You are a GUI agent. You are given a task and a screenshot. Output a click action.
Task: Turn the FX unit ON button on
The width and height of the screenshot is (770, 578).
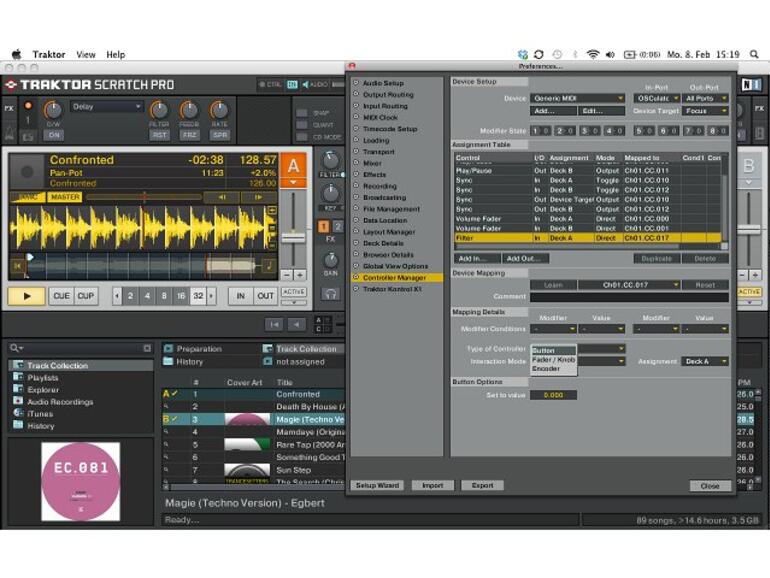53,135
